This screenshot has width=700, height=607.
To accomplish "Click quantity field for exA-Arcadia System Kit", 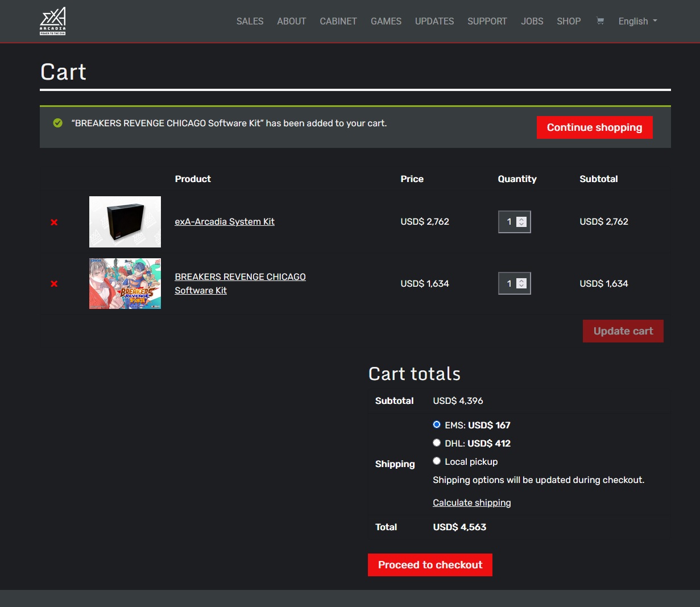I will coord(514,222).
